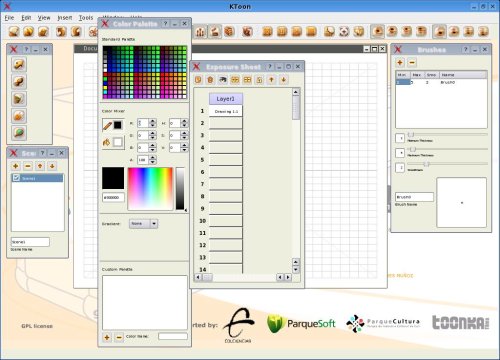Increase the R value with the up stepper

pyautogui.click(x=152, y=121)
